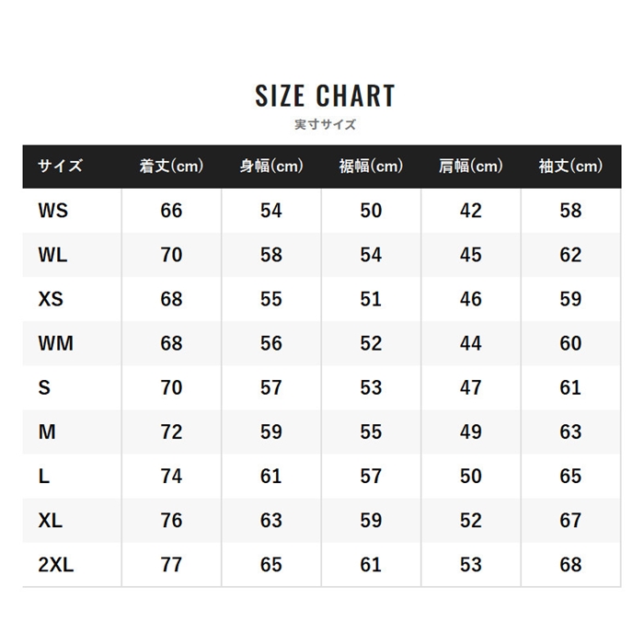Click the 袖丈(cm) column header
Viewport: 644px width, 644px height.
(x=570, y=167)
